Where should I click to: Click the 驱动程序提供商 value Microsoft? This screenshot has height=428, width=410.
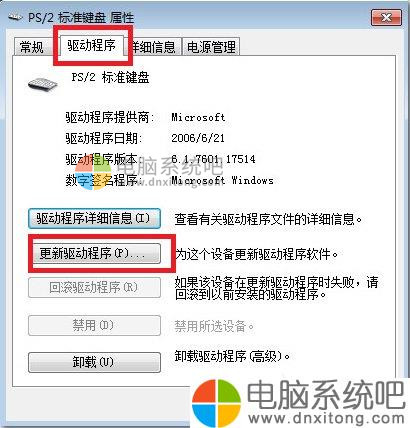point(198,117)
